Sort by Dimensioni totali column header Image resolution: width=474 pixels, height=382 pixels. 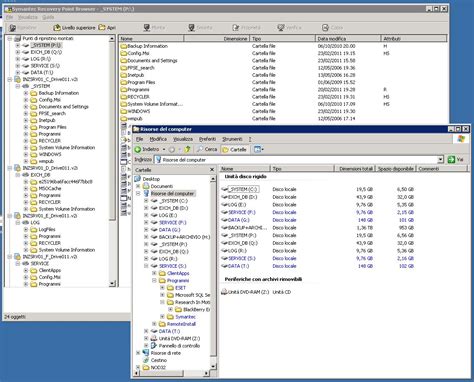355,169
